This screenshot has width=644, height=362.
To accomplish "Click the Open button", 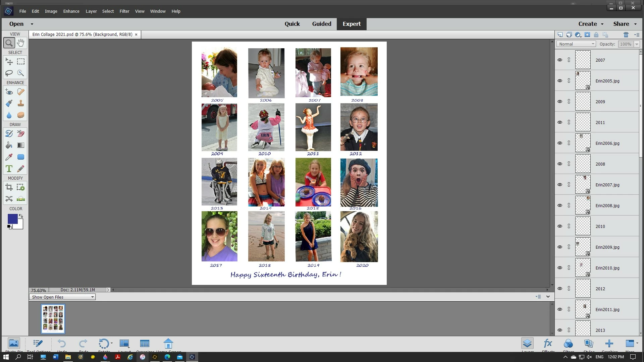I will point(16,24).
